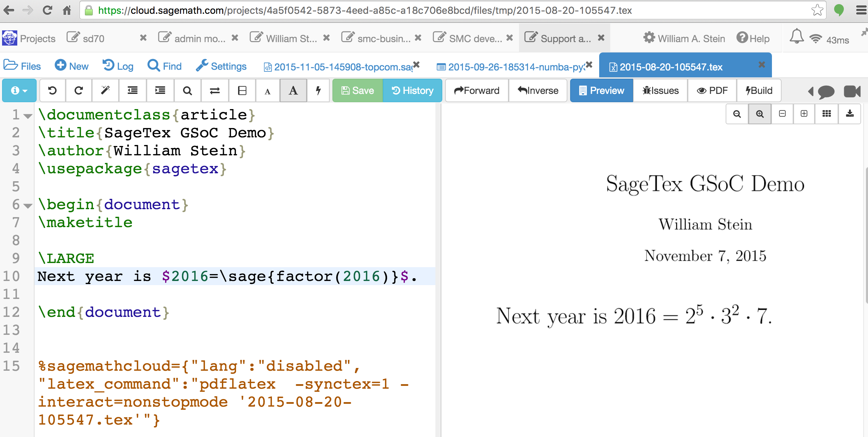
Task: Click the browser address bar URL
Action: tap(365, 10)
